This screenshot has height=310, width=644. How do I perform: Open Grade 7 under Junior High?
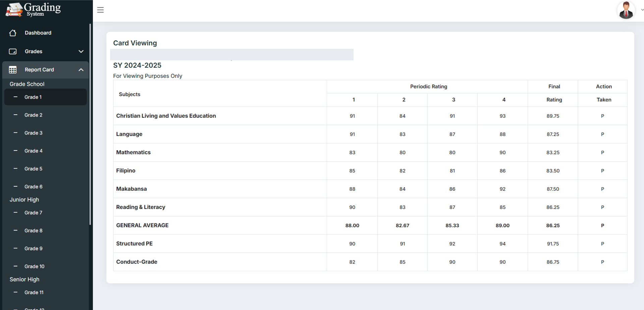[33, 213]
